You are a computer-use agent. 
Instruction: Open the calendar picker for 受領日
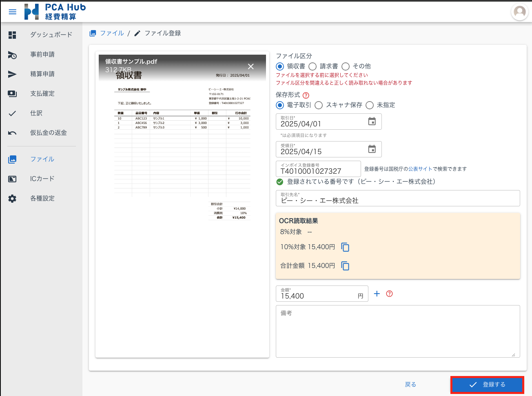tap(372, 149)
